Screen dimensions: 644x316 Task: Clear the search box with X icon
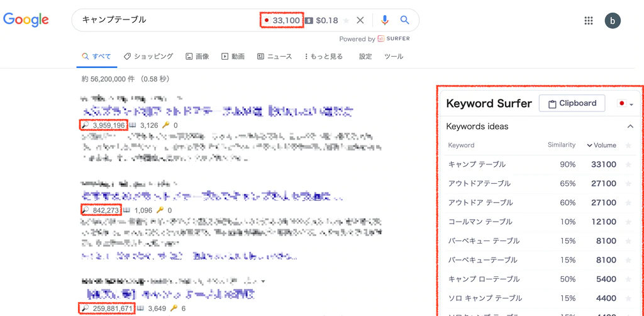coord(360,20)
